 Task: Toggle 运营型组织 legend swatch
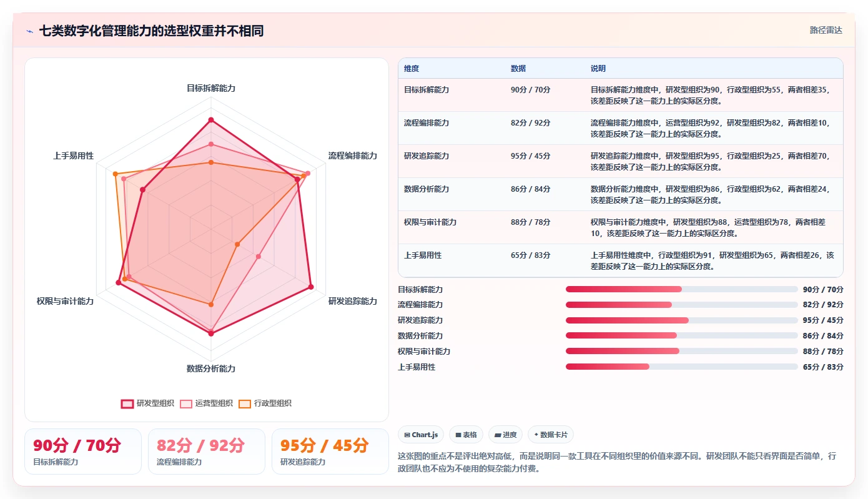(x=186, y=403)
